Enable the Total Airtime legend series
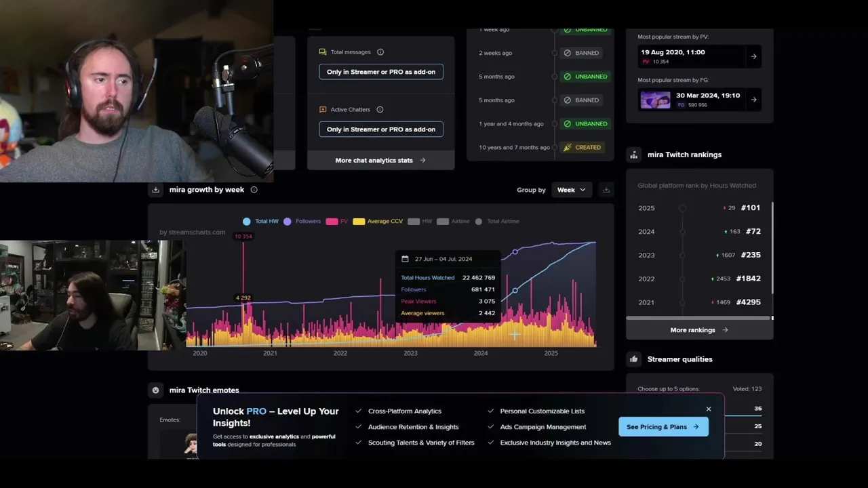Viewport: 868px width, 488px height. point(497,222)
